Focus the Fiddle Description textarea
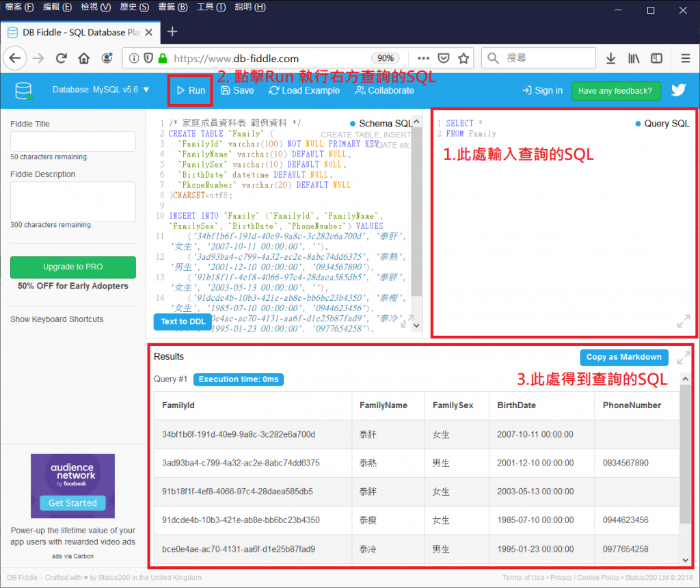The width and height of the screenshot is (700, 588). 72,202
